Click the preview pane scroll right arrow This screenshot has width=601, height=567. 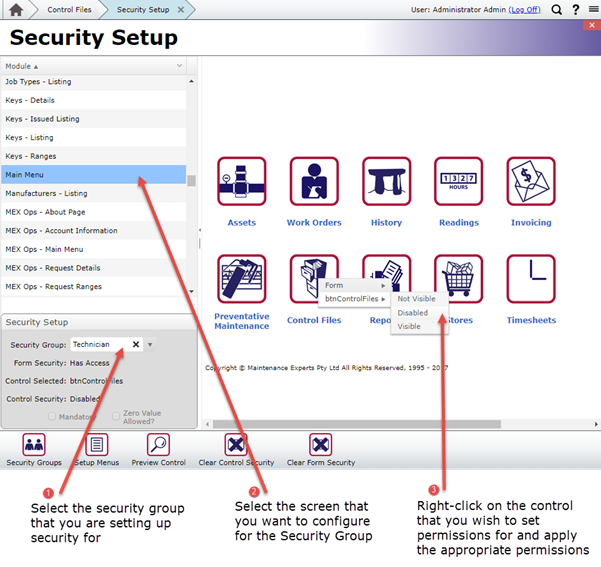[596, 424]
